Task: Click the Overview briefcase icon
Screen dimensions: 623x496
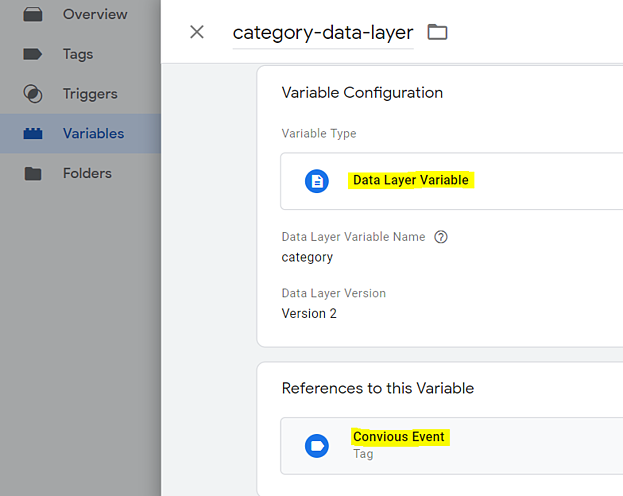Action: click(33, 15)
